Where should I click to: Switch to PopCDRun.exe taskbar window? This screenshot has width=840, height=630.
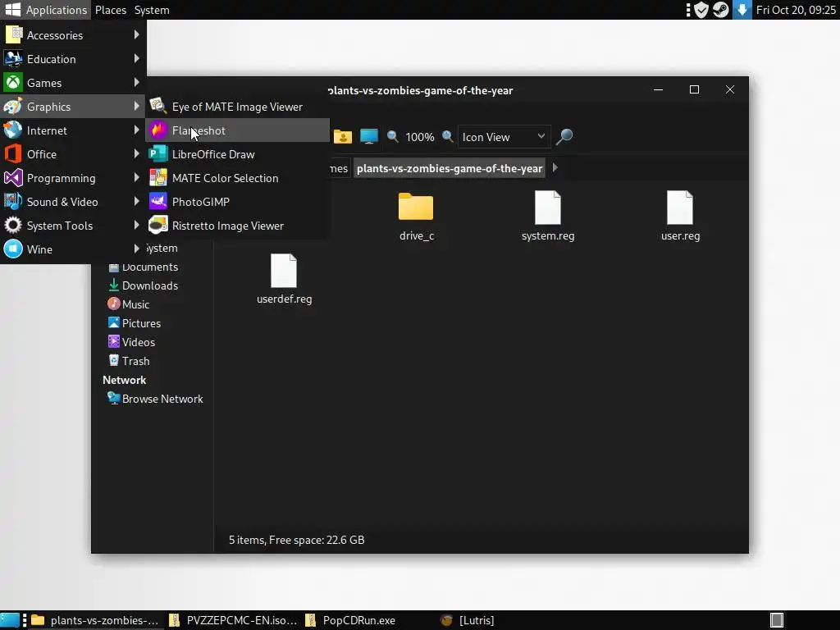[x=370, y=620]
